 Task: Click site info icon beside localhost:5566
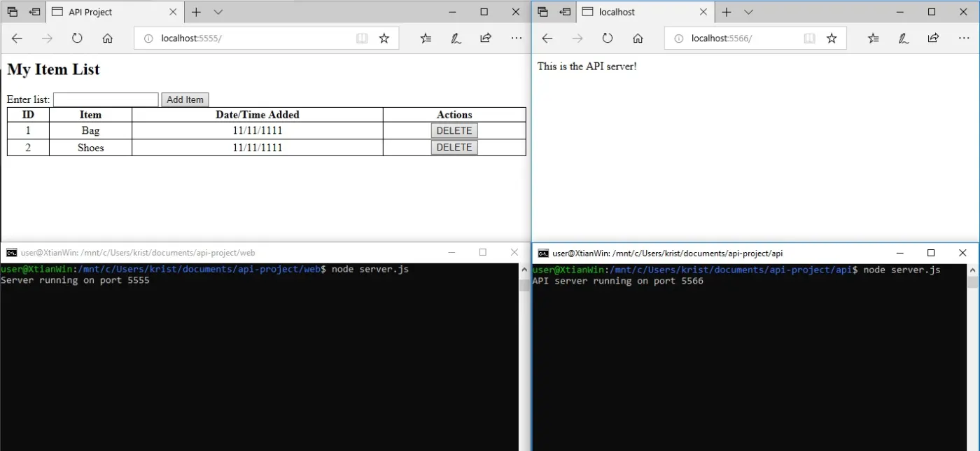(679, 39)
